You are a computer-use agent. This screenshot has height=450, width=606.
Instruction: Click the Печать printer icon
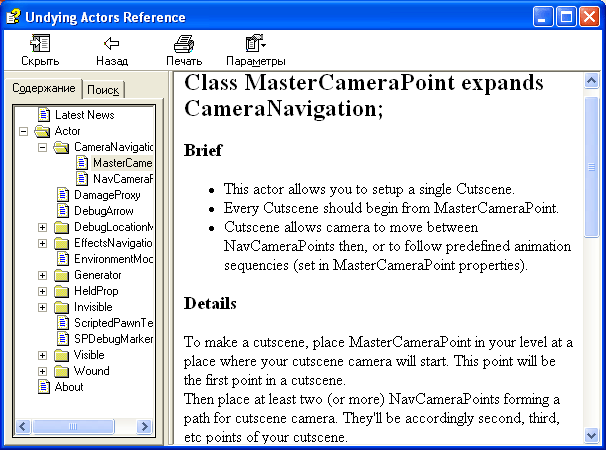click(x=184, y=43)
